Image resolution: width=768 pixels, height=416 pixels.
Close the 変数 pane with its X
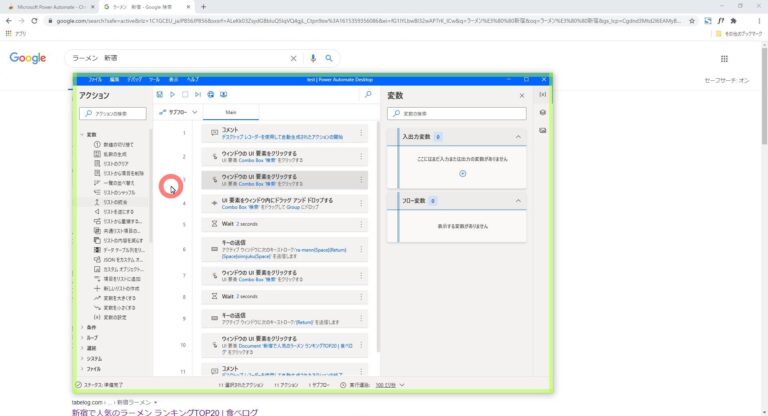[522, 96]
